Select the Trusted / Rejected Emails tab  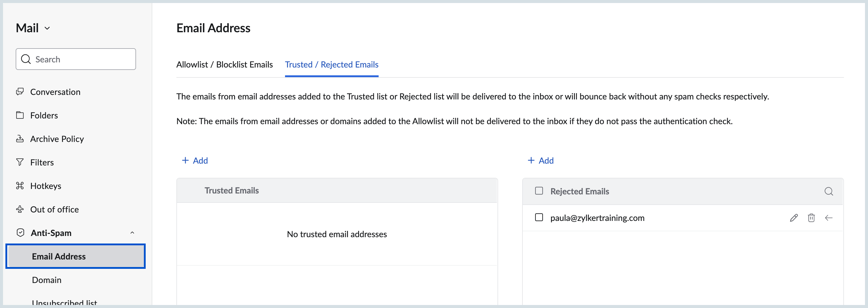coord(332,64)
